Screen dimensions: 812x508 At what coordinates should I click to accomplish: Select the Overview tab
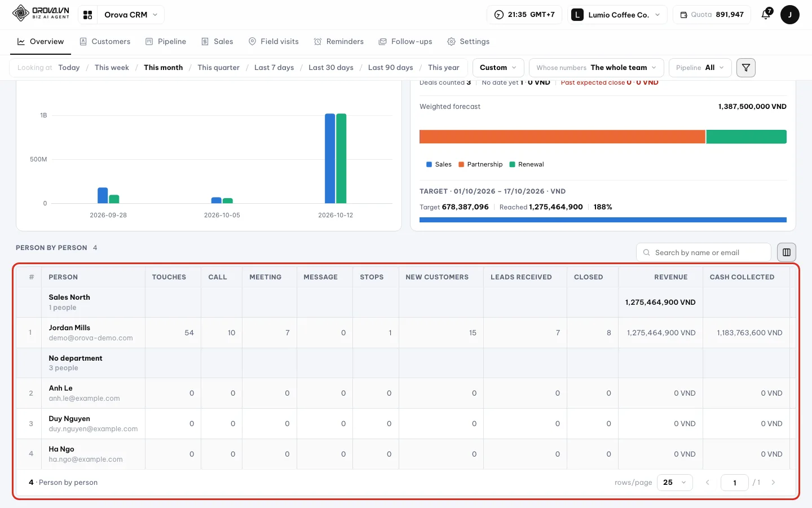41,42
